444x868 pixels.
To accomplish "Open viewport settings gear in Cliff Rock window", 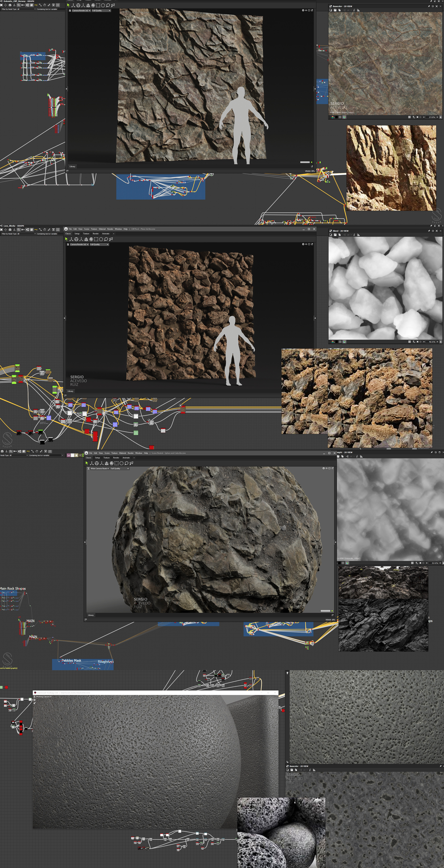I will pyautogui.click(x=303, y=244).
